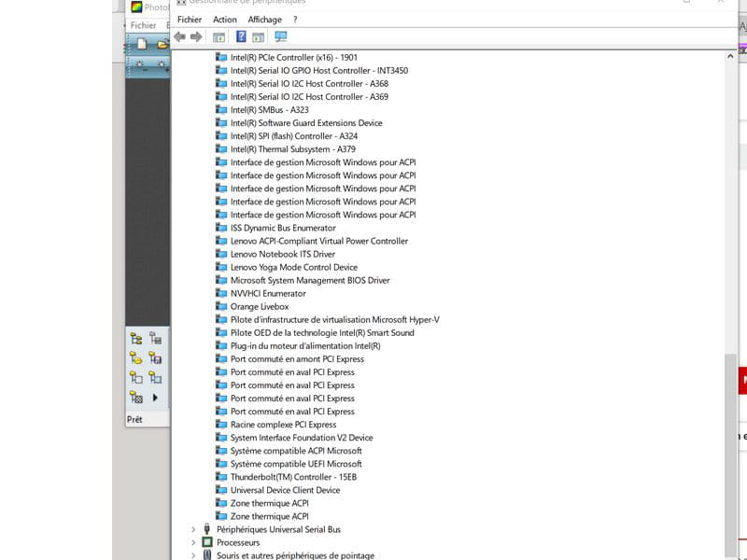
Task: Select Microsoft System Management BIOS Driver
Action: click(x=310, y=280)
